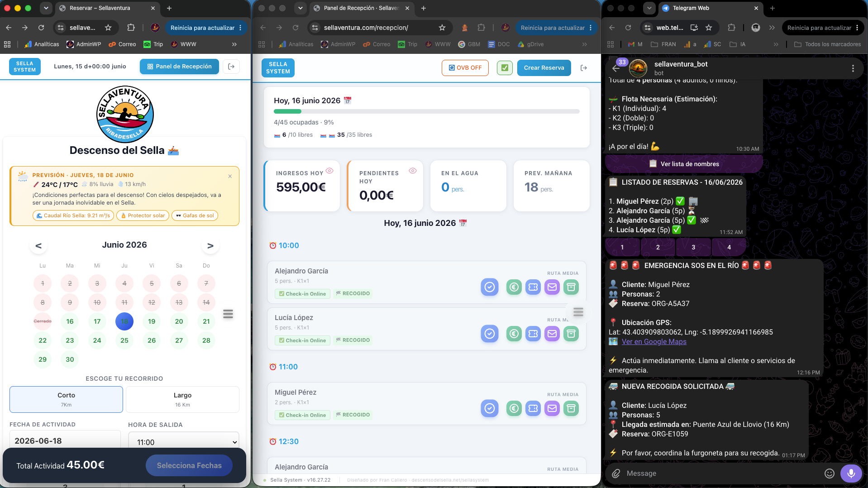Image resolution: width=868 pixels, height=488 pixels.
Task: Click logout icon next to Panel de Recepción
Action: click(231, 67)
